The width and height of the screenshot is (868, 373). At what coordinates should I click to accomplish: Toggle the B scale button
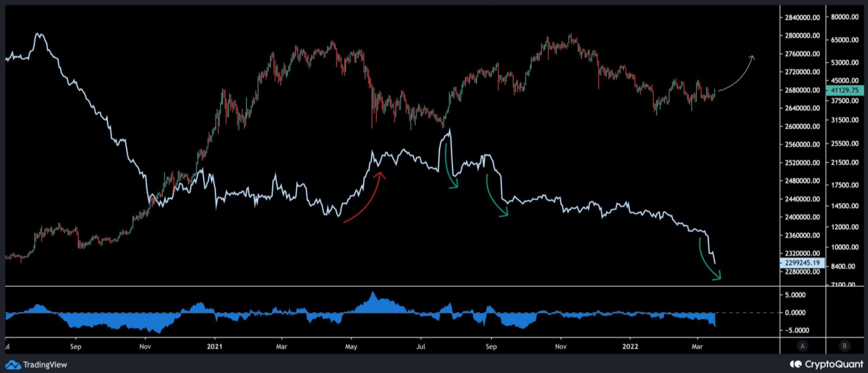(844, 346)
